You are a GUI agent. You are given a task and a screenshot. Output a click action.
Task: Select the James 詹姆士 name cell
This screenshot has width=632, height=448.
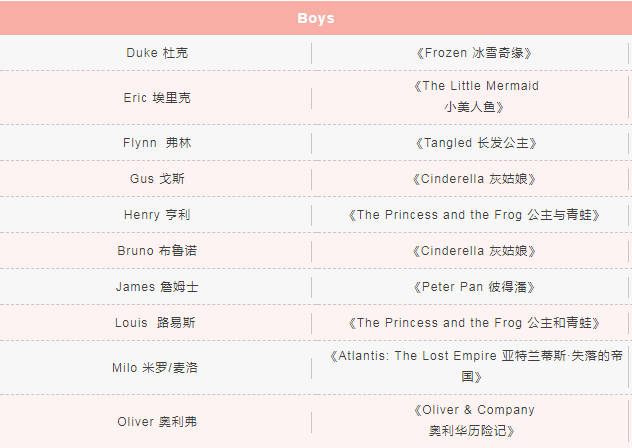point(156,287)
